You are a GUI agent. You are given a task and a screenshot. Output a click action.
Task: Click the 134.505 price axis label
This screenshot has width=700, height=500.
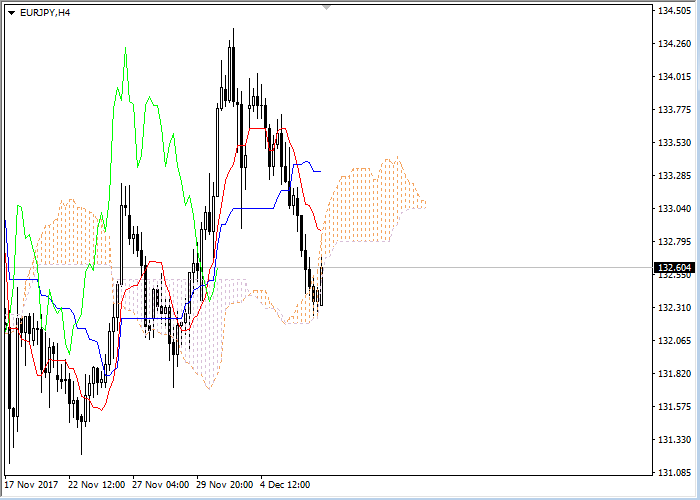[675, 11]
